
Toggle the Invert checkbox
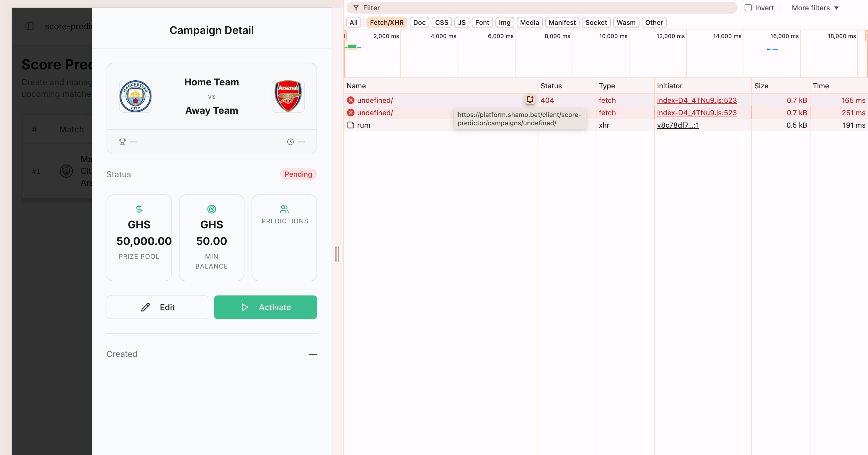tap(748, 8)
